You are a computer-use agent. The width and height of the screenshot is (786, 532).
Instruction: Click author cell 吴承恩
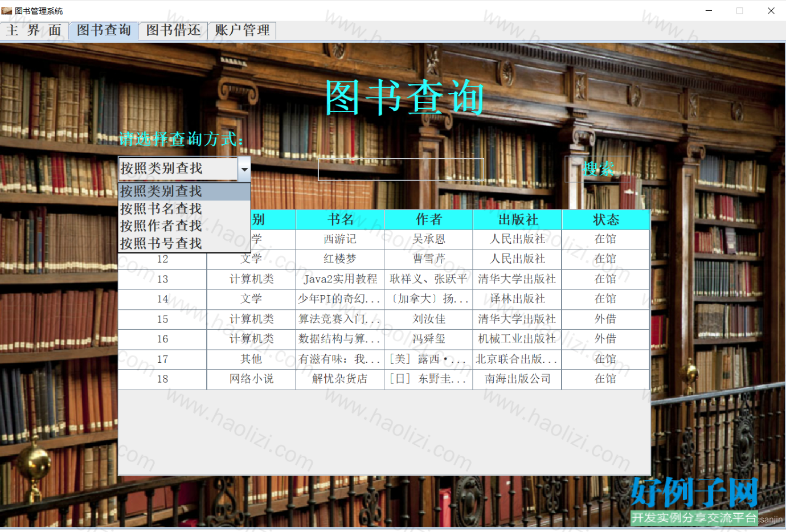pyautogui.click(x=429, y=239)
